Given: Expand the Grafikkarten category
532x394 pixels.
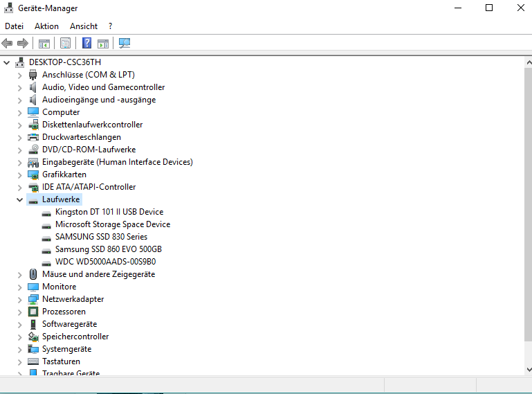Looking at the screenshot, I should (x=19, y=175).
